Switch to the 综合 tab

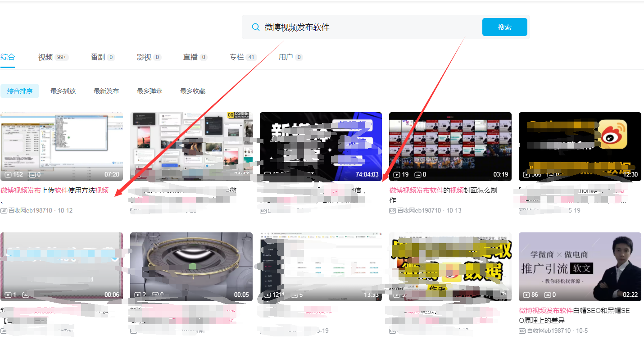coord(8,57)
